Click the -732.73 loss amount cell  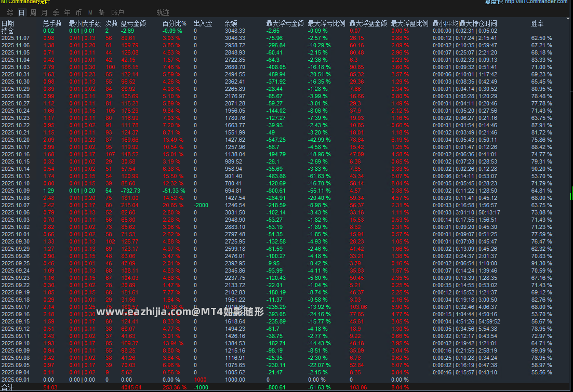pos(130,191)
